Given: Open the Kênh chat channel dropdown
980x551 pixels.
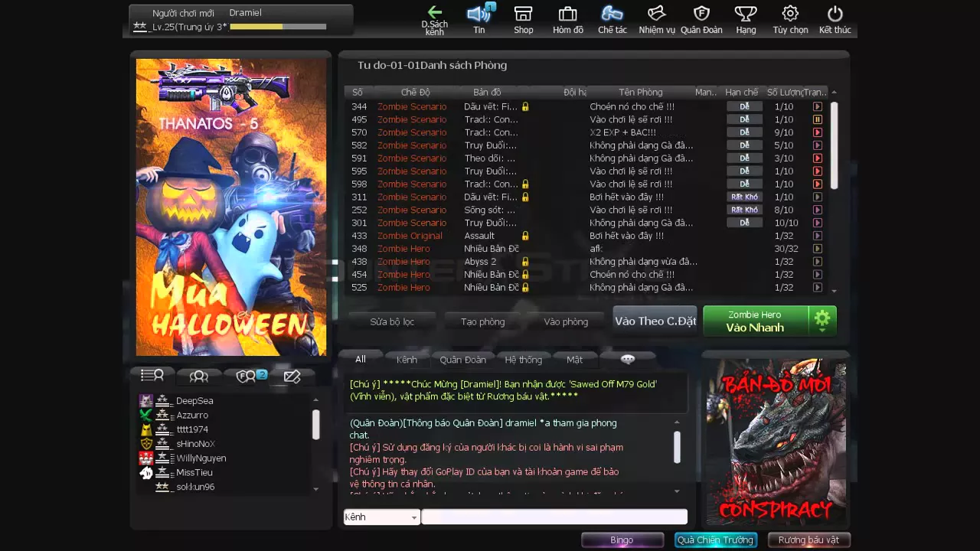Looking at the screenshot, I should click(x=381, y=517).
